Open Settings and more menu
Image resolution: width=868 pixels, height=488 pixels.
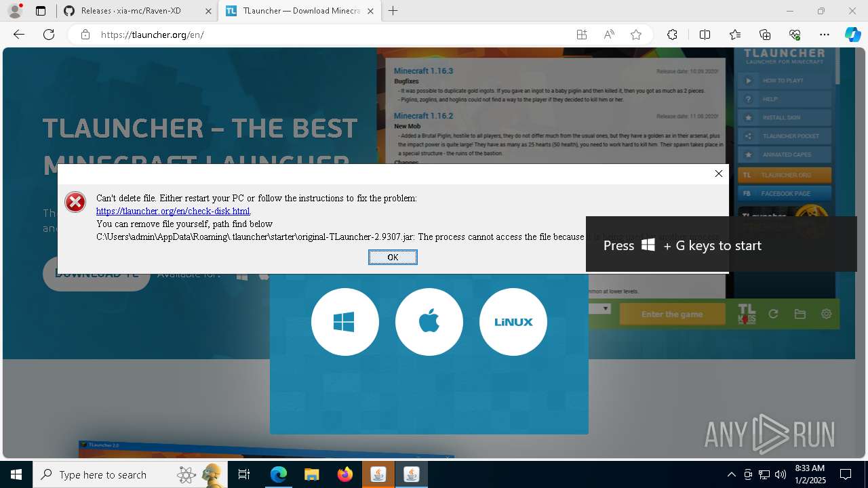click(825, 35)
